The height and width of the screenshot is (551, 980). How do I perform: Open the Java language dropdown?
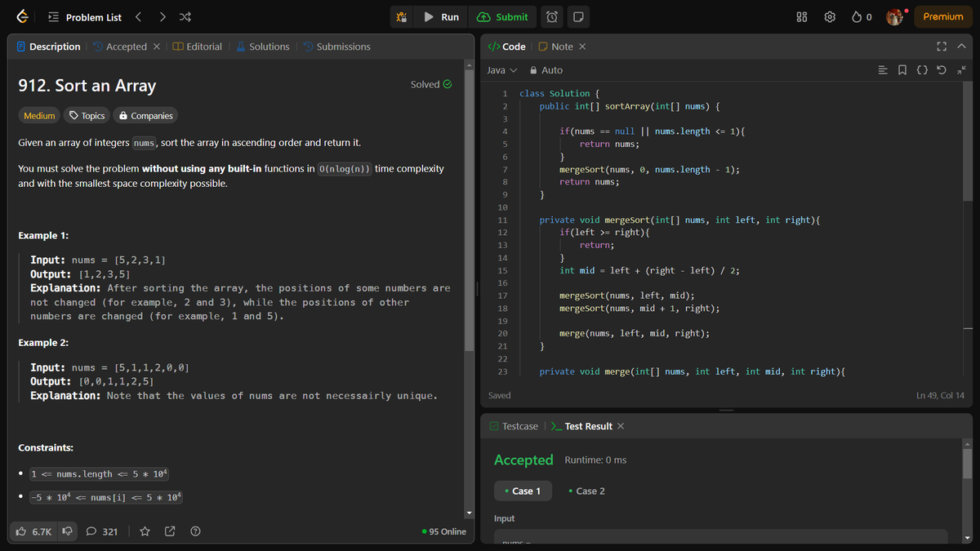click(502, 70)
